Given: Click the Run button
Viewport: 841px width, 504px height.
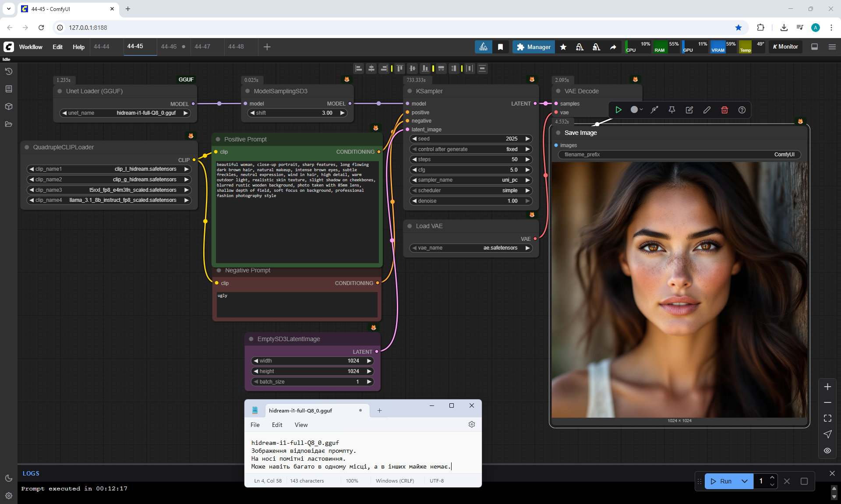Looking at the screenshot, I should (x=721, y=481).
